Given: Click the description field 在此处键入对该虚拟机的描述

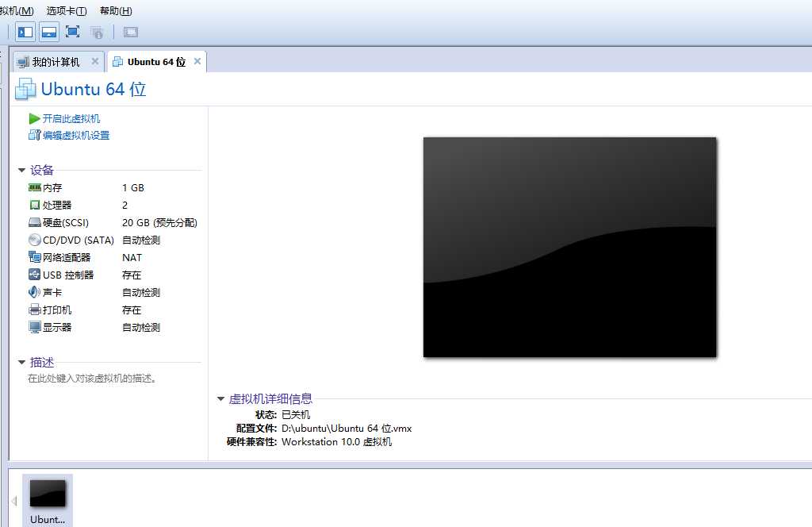Looking at the screenshot, I should coord(92,379).
